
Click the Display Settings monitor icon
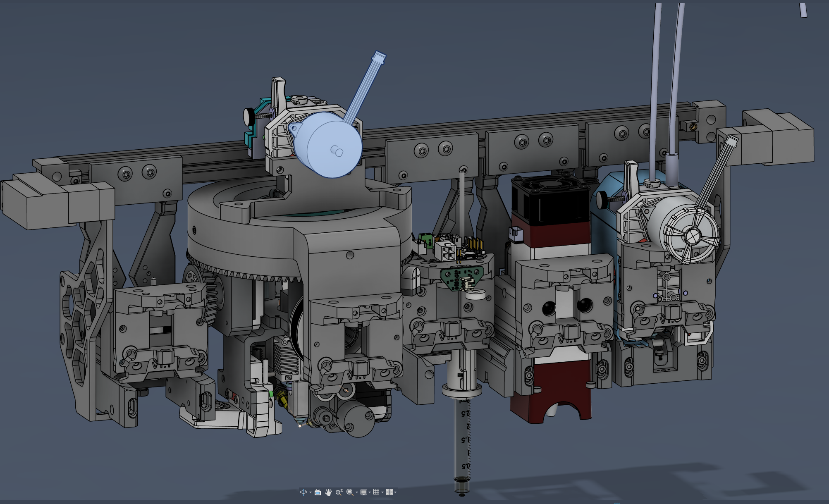click(x=364, y=492)
